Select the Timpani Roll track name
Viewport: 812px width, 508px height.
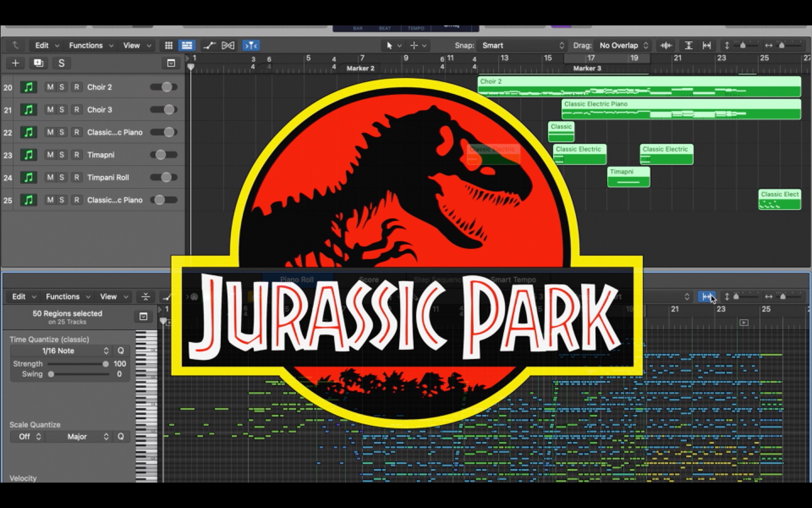click(108, 178)
